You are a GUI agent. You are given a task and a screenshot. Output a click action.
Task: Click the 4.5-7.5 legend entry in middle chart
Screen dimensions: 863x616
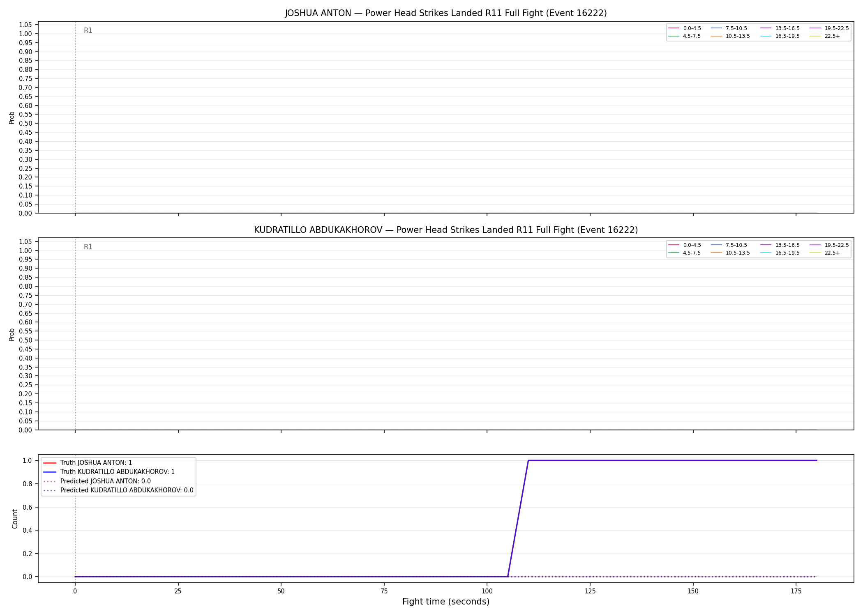[685, 253]
